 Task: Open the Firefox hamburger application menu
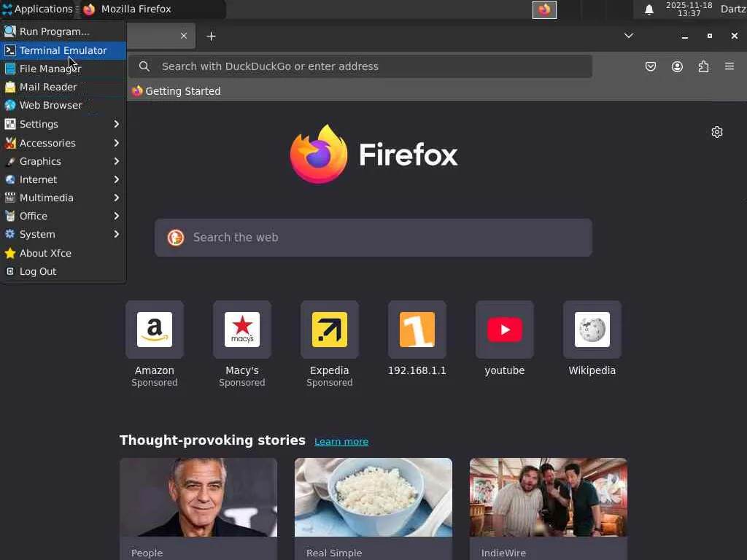point(729,66)
